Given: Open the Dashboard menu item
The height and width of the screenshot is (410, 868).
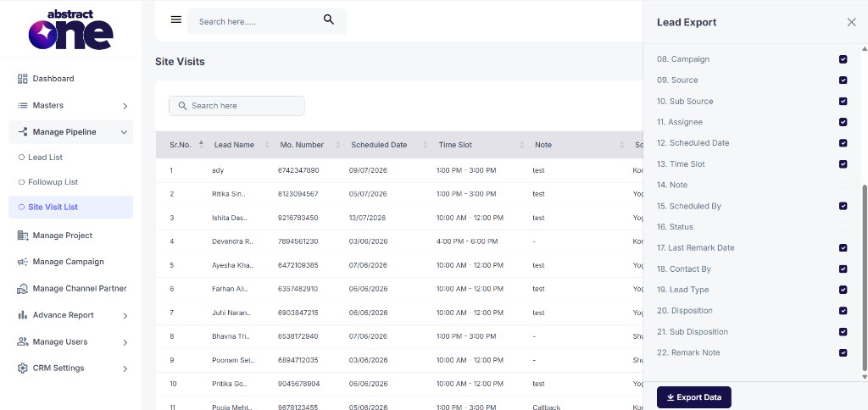Looking at the screenshot, I should click(x=71, y=79).
